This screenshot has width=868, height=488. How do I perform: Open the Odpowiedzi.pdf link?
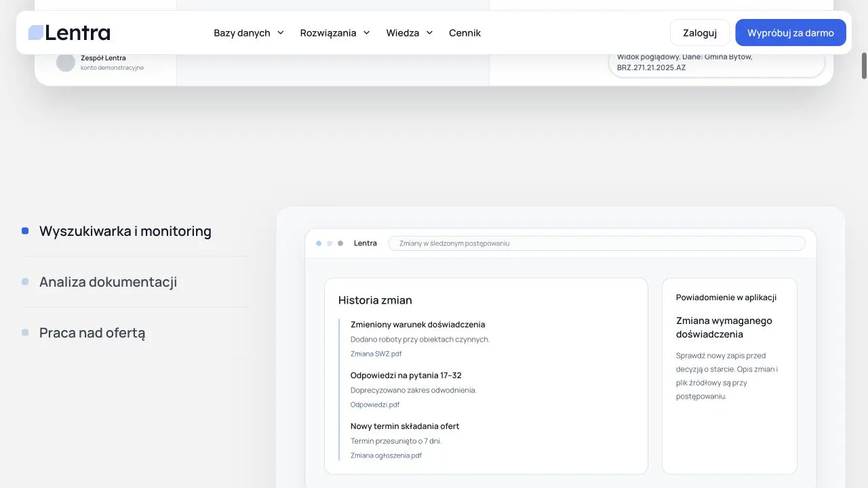(375, 405)
